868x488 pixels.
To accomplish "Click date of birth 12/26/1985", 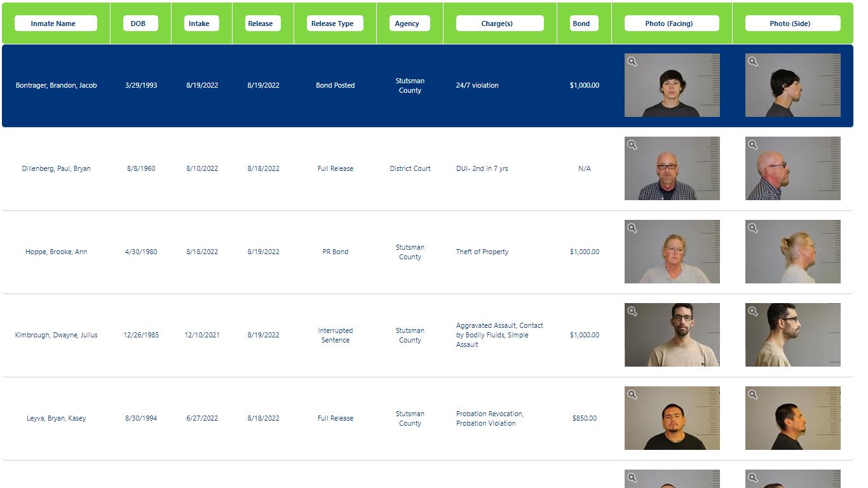I will pyautogui.click(x=141, y=335).
